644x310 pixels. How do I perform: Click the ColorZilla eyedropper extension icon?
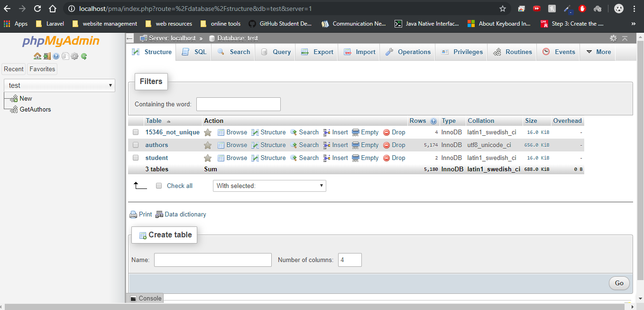pyautogui.click(x=568, y=9)
